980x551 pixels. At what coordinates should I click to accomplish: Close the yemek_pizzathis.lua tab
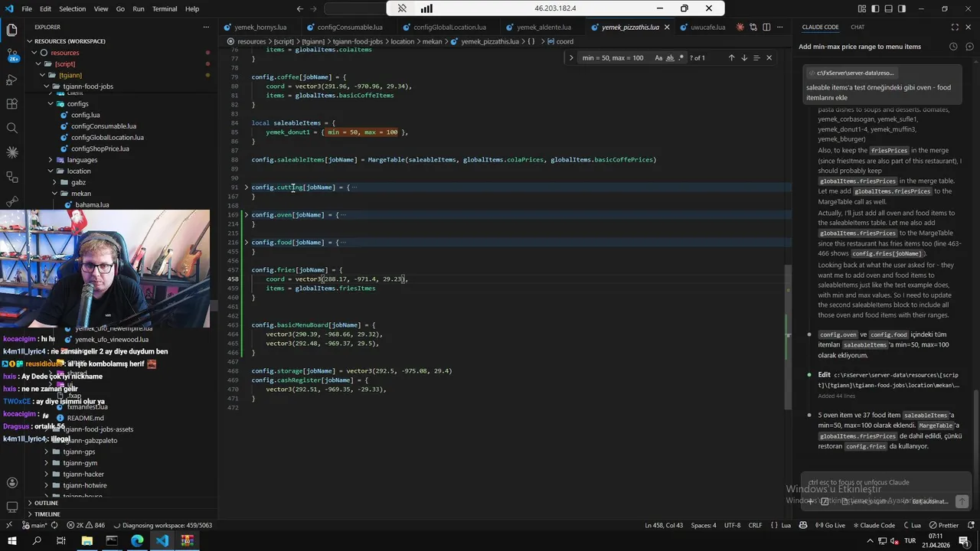666,27
